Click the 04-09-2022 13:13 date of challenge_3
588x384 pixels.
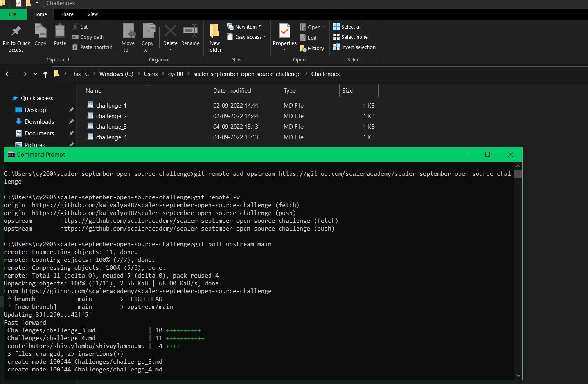click(236, 126)
